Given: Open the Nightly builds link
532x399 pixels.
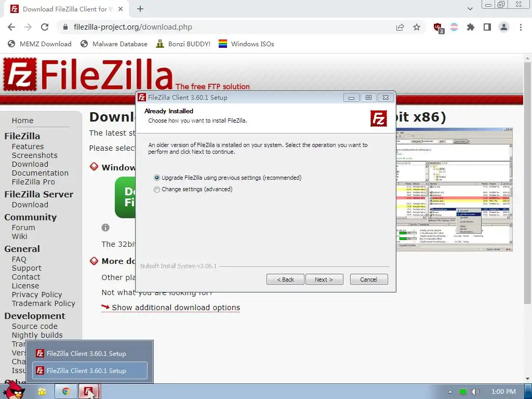Looking at the screenshot, I should pyautogui.click(x=37, y=335).
